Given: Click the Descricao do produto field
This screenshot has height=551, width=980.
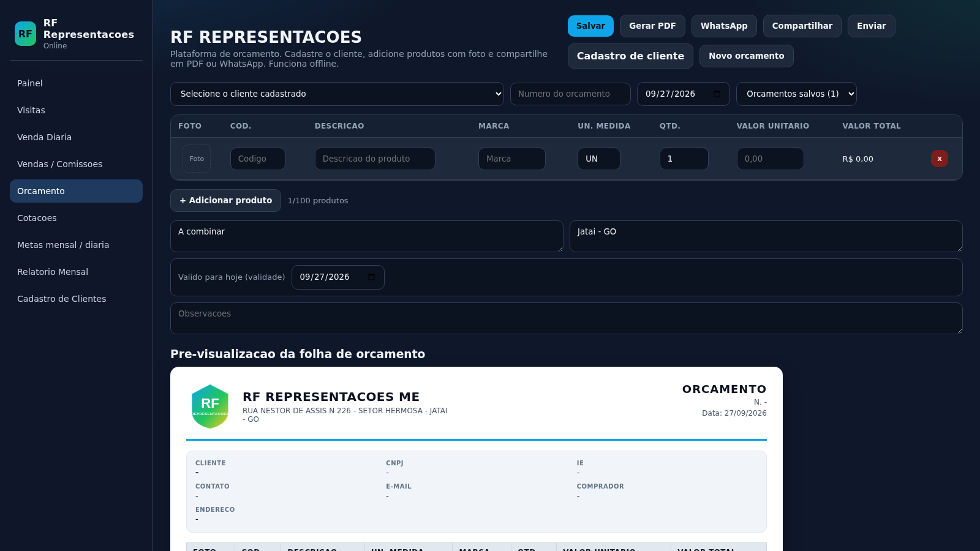Looking at the screenshot, I should (x=375, y=159).
